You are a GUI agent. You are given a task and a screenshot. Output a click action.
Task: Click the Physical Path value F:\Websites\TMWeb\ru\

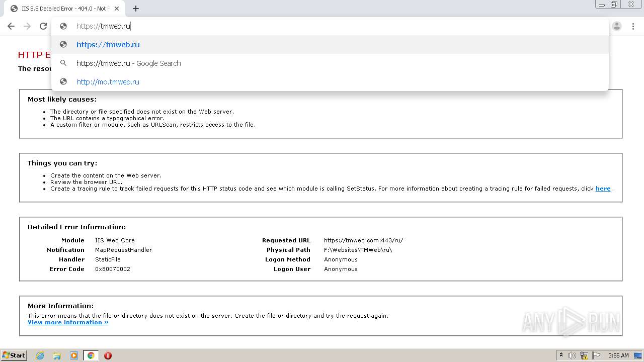[358, 250]
